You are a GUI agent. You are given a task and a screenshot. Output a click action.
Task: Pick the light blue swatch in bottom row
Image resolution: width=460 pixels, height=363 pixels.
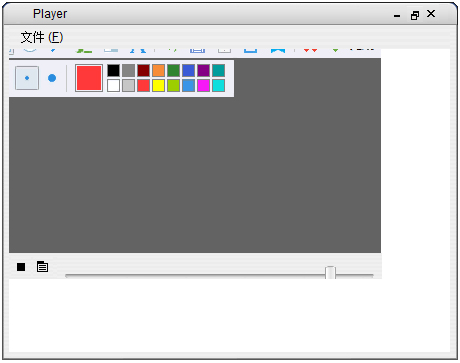(x=189, y=85)
